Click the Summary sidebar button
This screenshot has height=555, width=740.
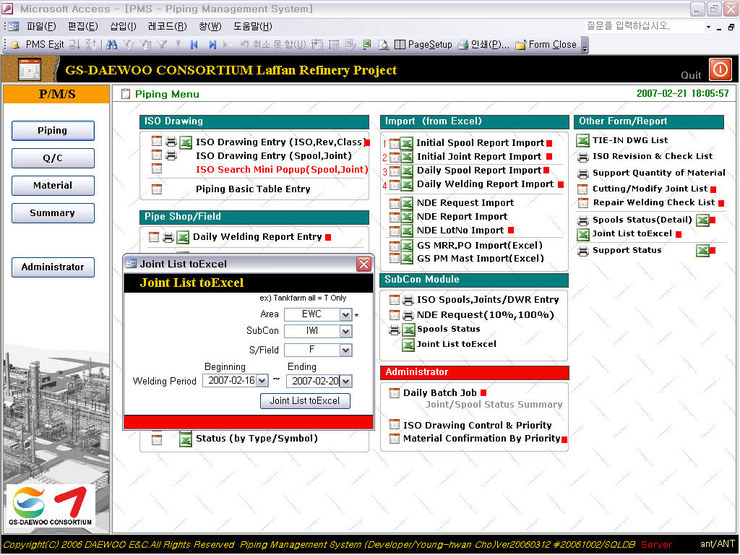pos(53,213)
